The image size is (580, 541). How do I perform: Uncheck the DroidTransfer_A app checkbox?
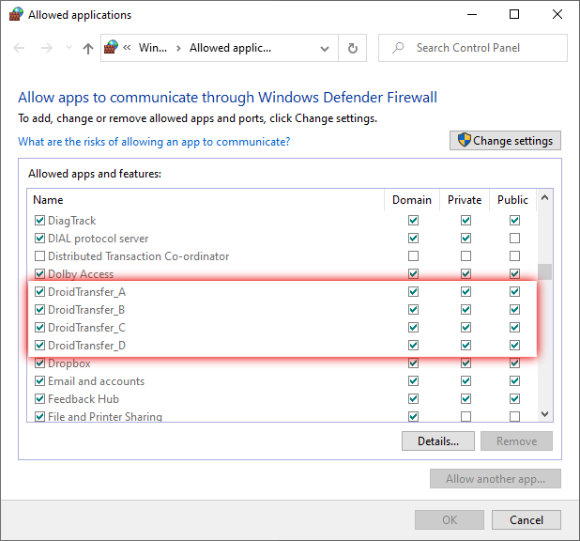click(40, 292)
